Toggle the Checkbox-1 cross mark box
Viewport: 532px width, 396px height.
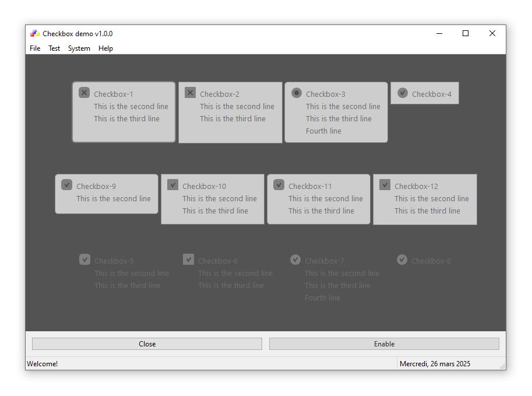pos(84,93)
